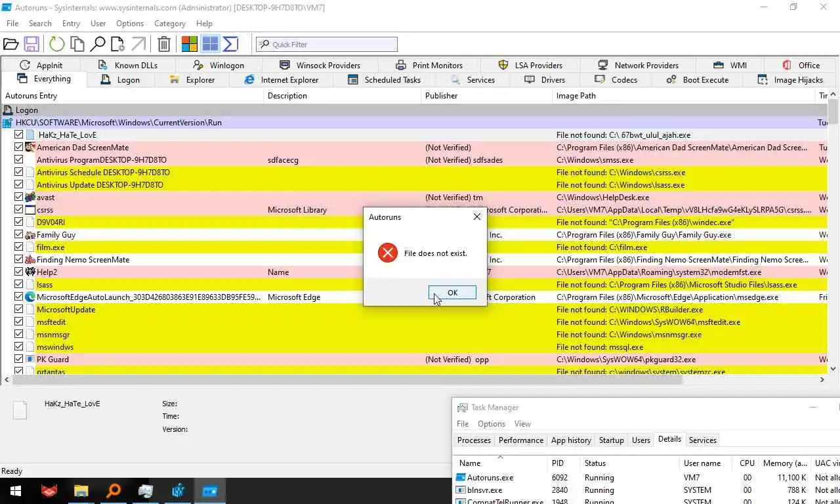The height and width of the screenshot is (504, 840).
Task: Click the orange magnifier taskbar icon
Action: 114,490
